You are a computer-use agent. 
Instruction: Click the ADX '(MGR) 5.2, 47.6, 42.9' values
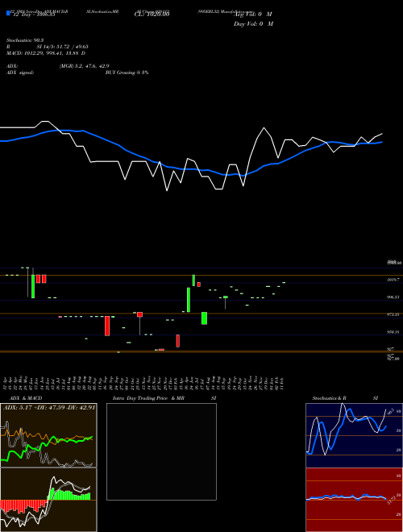click(84, 66)
